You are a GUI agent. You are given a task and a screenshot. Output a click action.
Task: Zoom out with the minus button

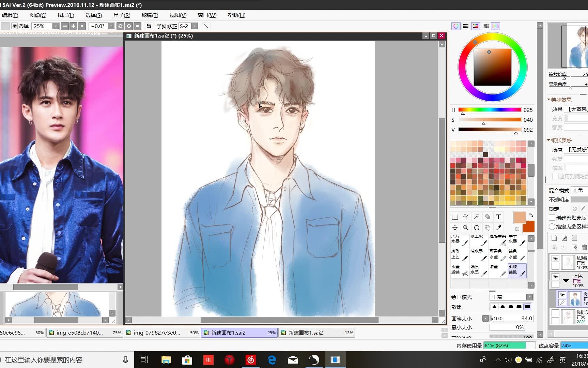tap(65, 26)
